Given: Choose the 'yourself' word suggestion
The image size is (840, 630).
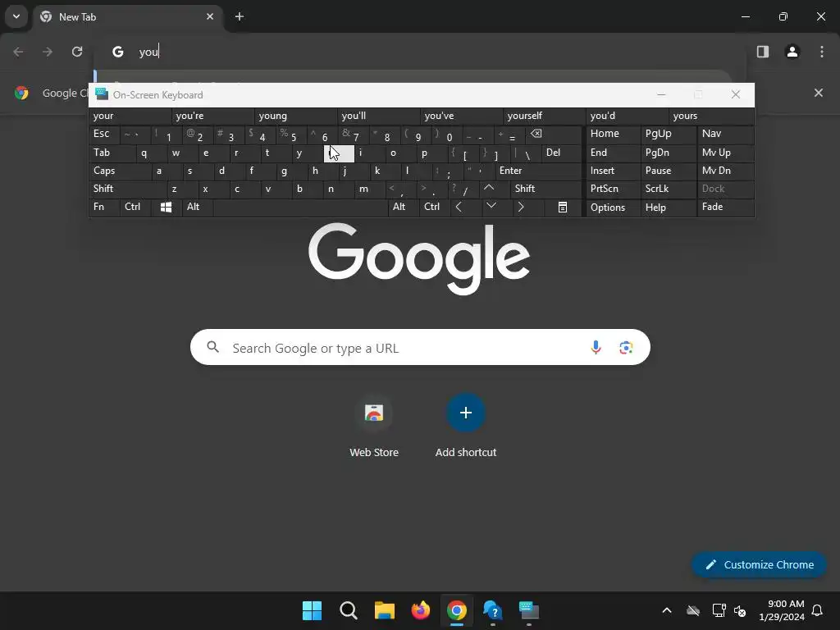Looking at the screenshot, I should coord(545,116).
